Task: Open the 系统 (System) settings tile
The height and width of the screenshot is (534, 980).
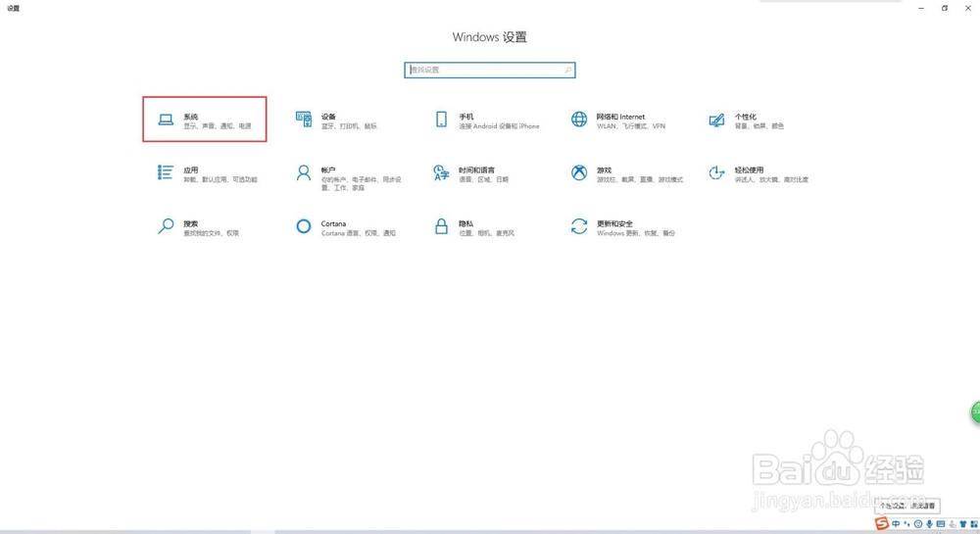Action: (205, 120)
